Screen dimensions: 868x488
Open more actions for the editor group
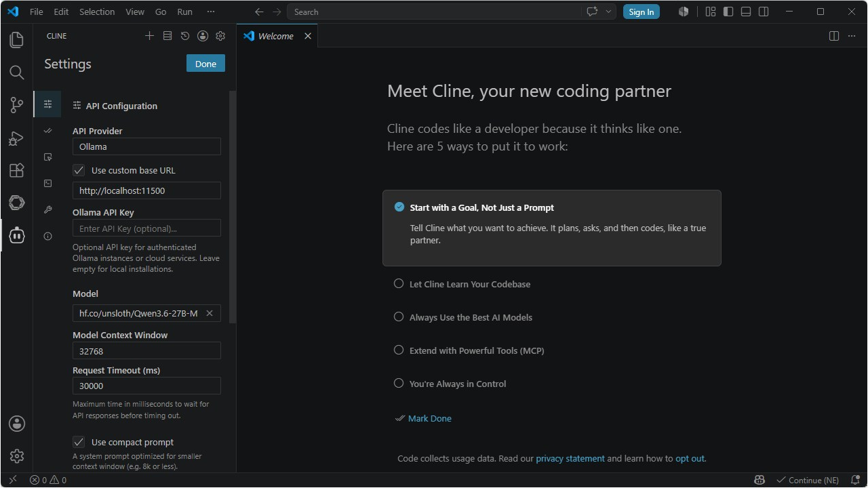coord(852,36)
